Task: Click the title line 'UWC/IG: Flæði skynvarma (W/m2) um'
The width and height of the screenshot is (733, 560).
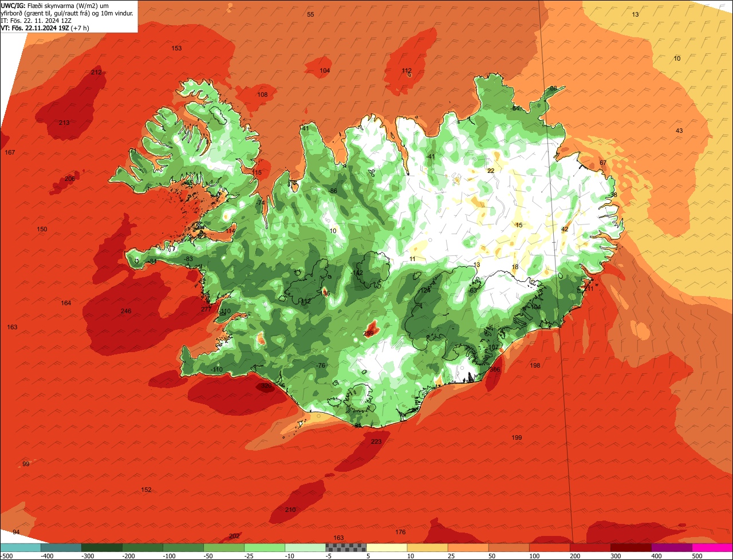Action: [55, 5]
